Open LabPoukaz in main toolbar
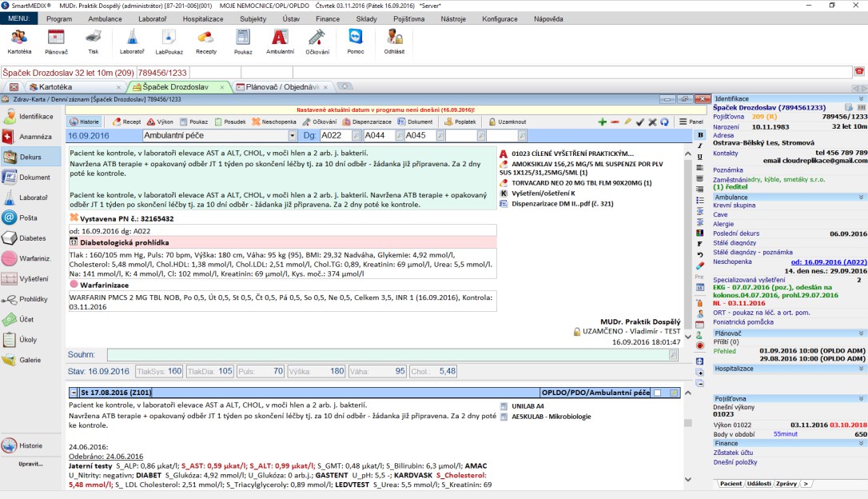868x499 pixels. [x=169, y=42]
